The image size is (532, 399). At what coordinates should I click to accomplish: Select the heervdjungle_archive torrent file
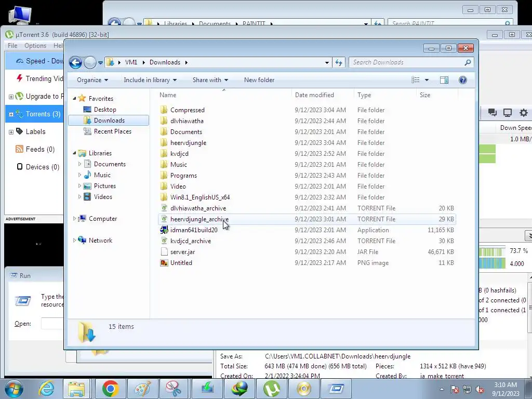pos(199,219)
